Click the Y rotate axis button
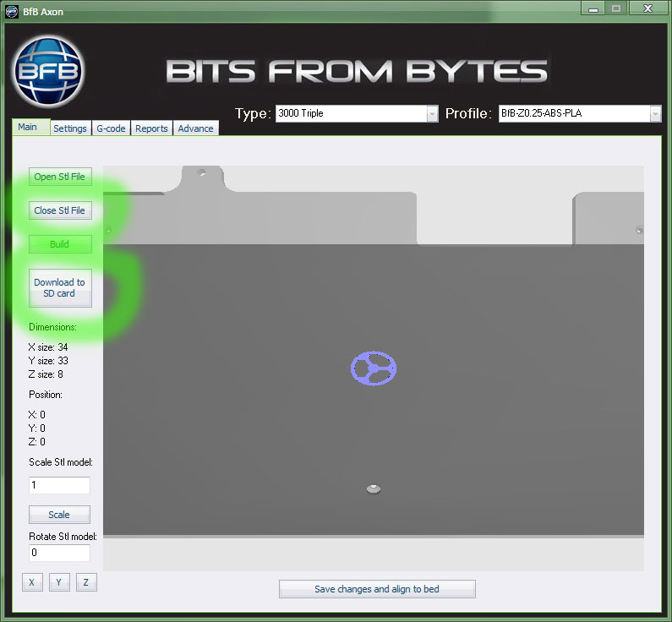This screenshot has height=622, width=672. [x=59, y=582]
